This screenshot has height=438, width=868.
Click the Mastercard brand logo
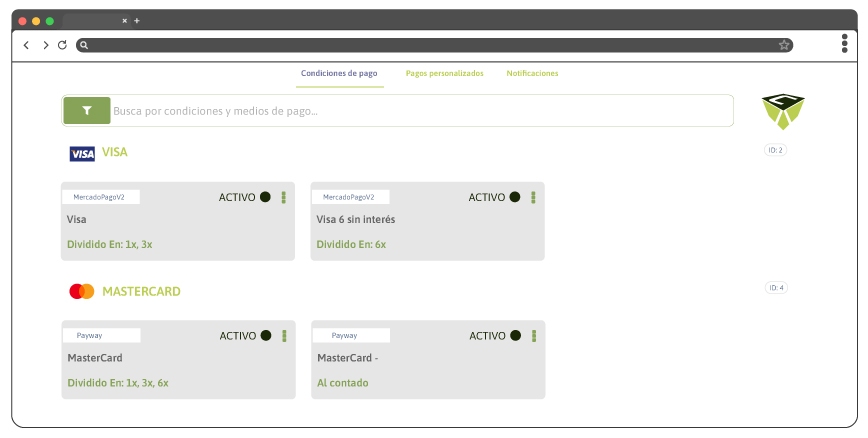tap(81, 292)
